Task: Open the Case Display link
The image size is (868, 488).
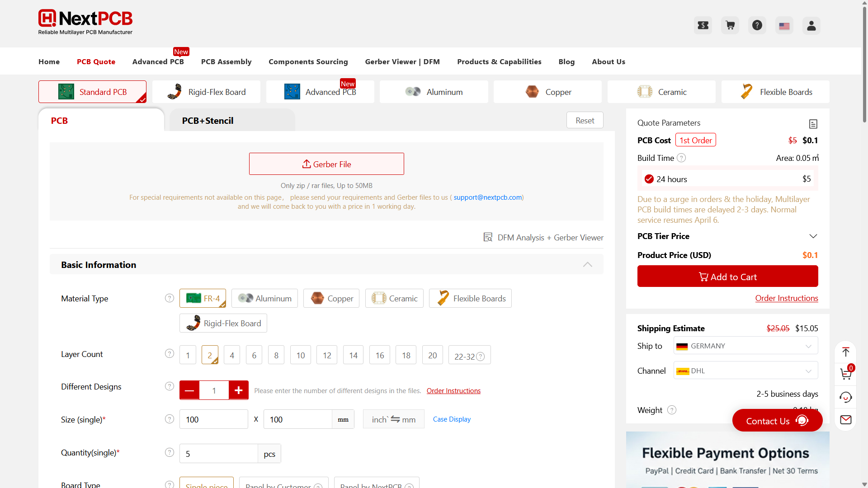Action: point(452,419)
